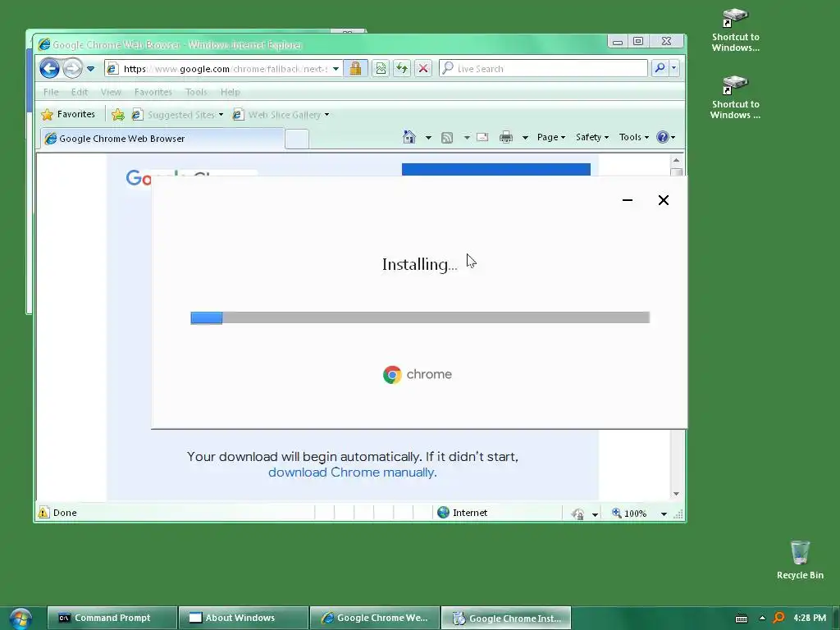The image size is (840, 630).
Task: Click the IE Forward arrow button
Action: click(x=72, y=69)
